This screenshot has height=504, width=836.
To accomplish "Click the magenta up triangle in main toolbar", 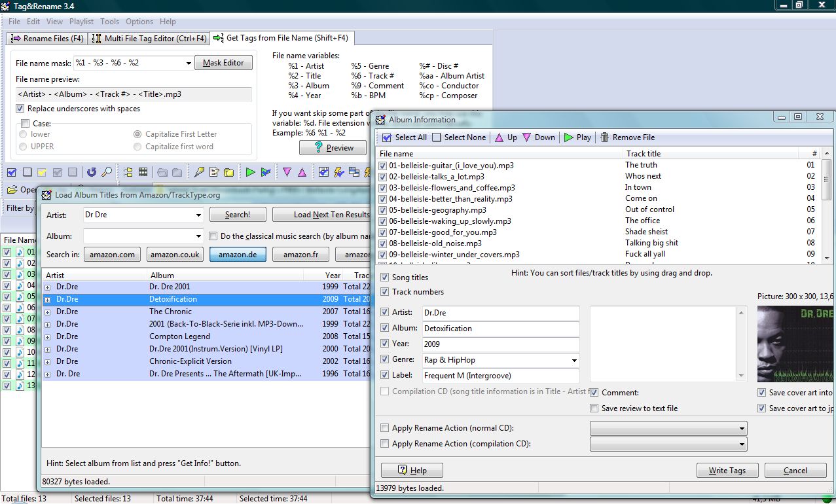I will tap(302, 173).
